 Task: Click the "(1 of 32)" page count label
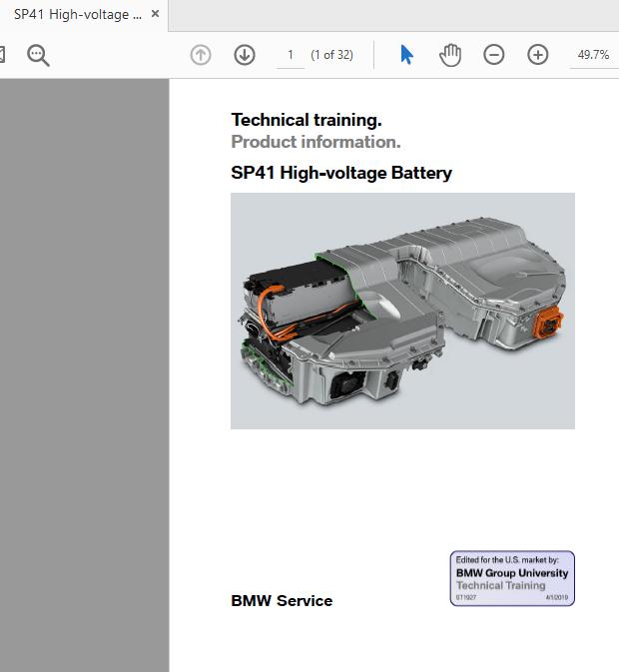(x=331, y=55)
